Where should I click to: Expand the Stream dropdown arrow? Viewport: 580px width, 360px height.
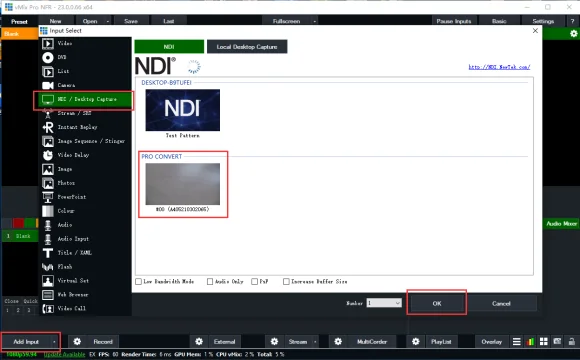(315, 342)
